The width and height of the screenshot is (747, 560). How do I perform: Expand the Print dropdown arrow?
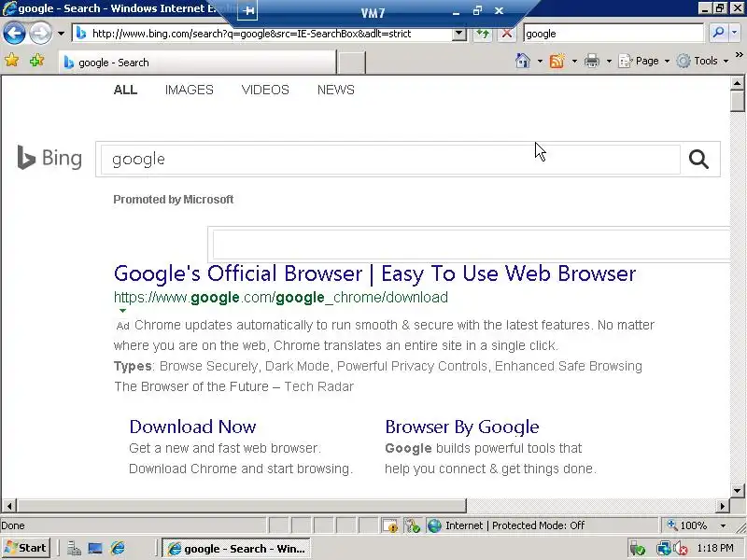pyautogui.click(x=609, y=61)
